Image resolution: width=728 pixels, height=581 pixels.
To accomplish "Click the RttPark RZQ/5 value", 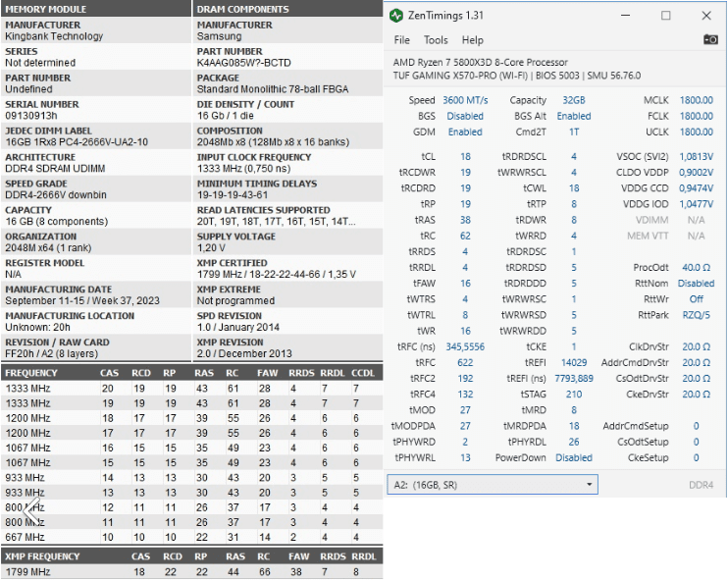I will [696, 315].
